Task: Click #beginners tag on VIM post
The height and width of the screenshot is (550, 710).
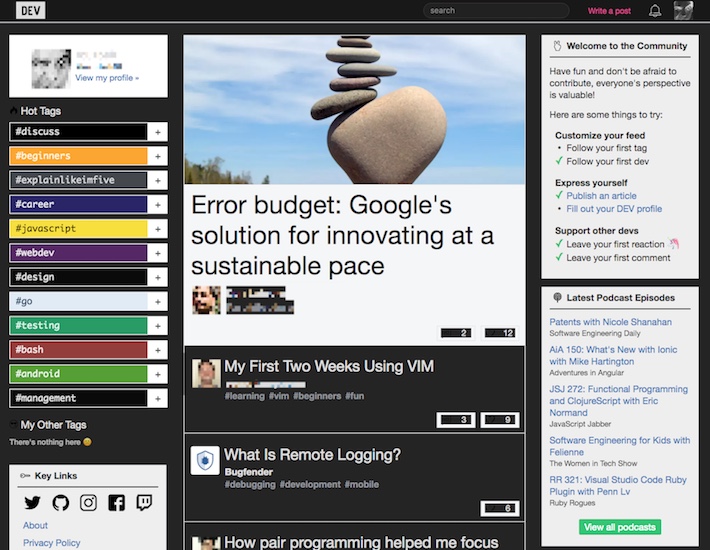Action: point(317,396)
